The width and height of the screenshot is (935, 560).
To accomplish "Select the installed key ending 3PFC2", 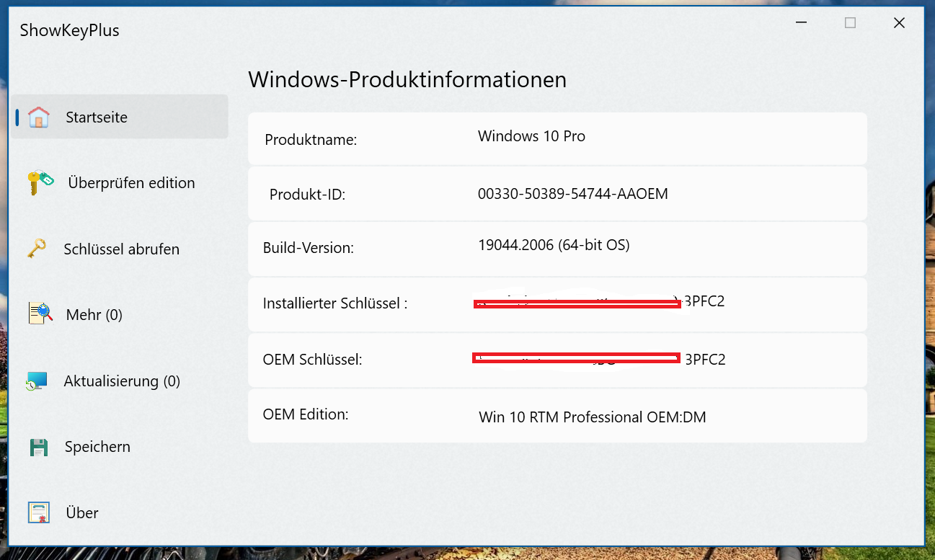I will click(600, 302).
